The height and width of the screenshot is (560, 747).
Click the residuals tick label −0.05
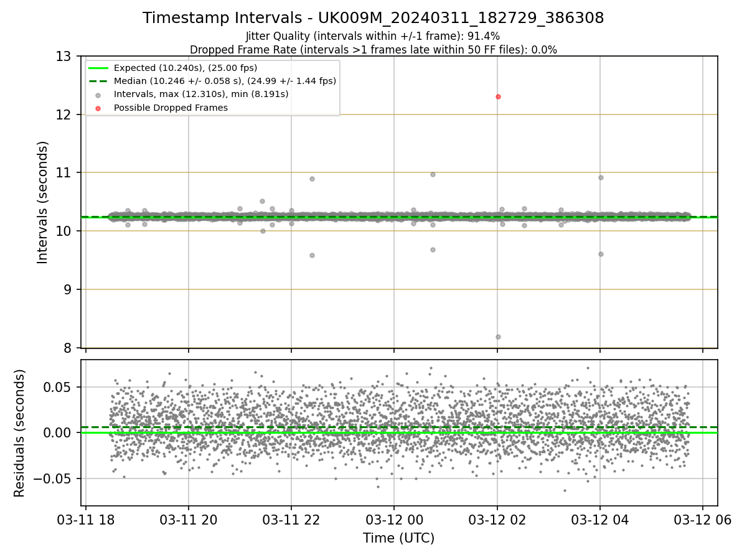(x=54, y=479)
